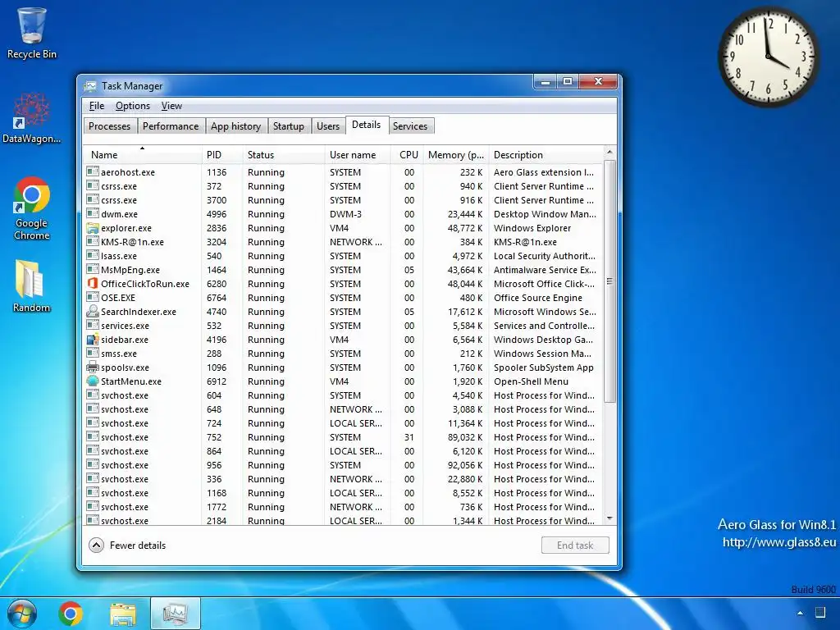Show hidden system tray icons

click(x=800, y=613)
